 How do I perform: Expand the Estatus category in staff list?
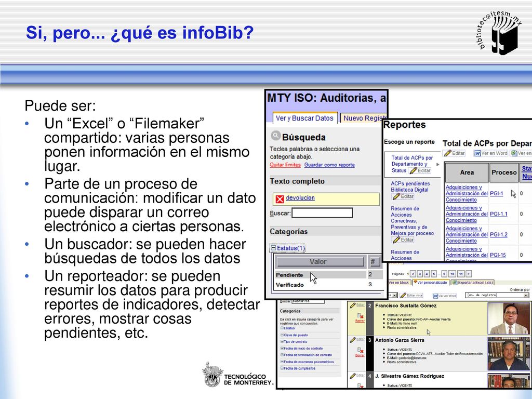pos(282,328)
